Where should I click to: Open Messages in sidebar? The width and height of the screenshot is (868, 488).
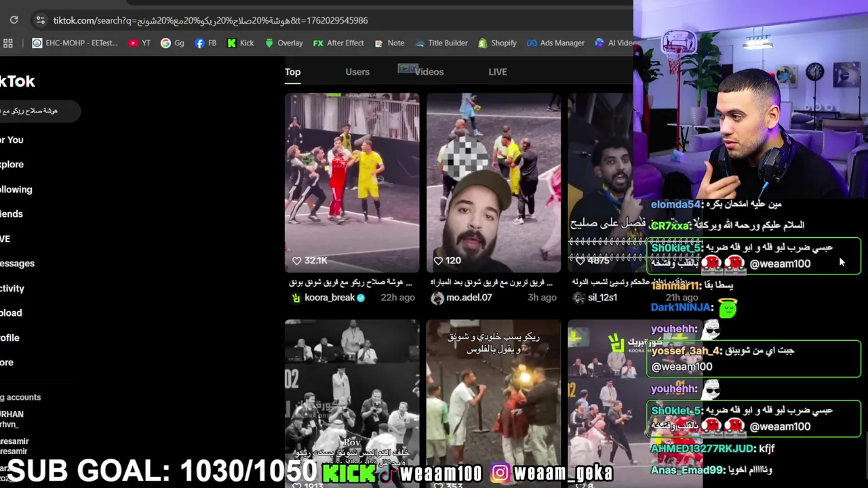click(18, 264)
